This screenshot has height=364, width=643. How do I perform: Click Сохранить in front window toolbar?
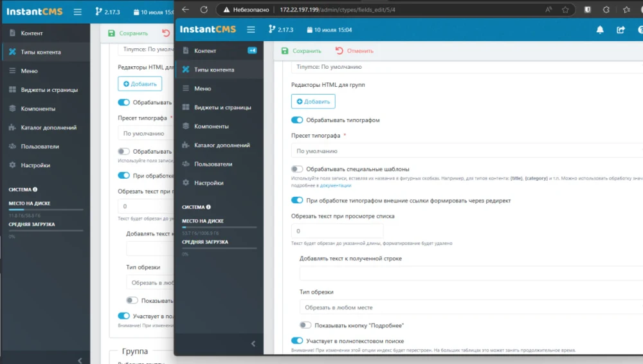pyautogui.click(x=301, y=51)
